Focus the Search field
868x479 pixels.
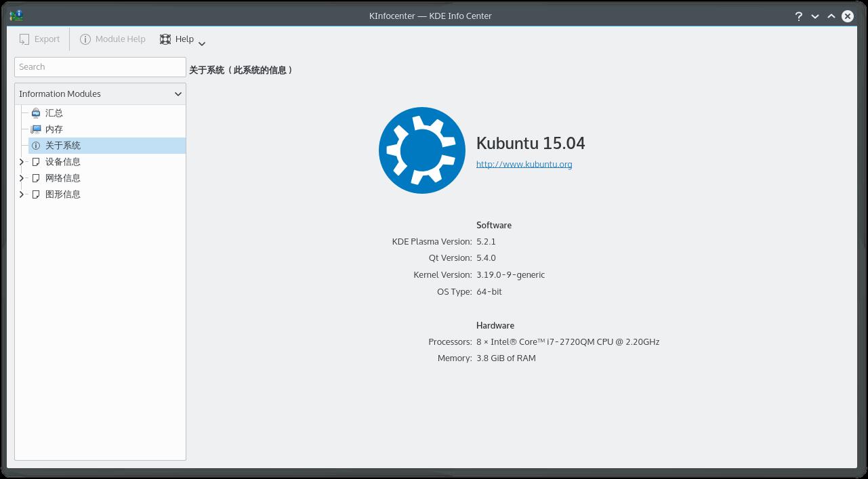100,67
